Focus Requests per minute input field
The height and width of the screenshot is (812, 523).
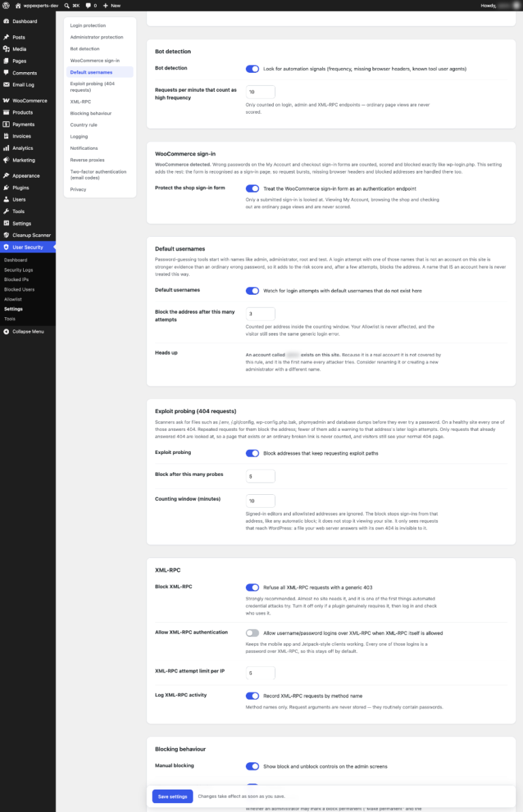(x=260, y=92)
